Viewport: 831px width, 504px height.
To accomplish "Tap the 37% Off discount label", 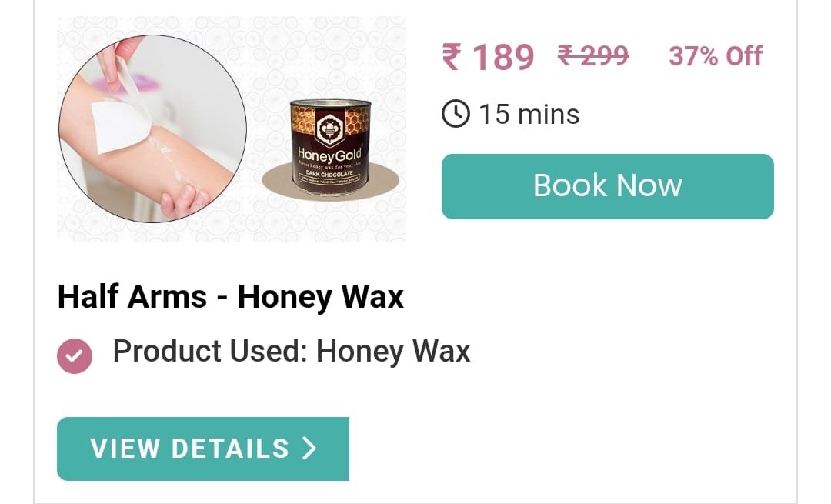I will (716, 55).
